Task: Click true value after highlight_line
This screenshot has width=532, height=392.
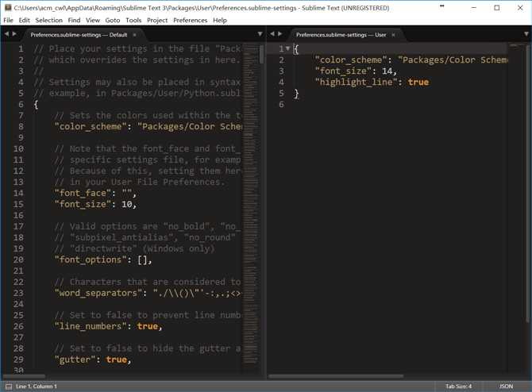Action: (x=418, y=82)
